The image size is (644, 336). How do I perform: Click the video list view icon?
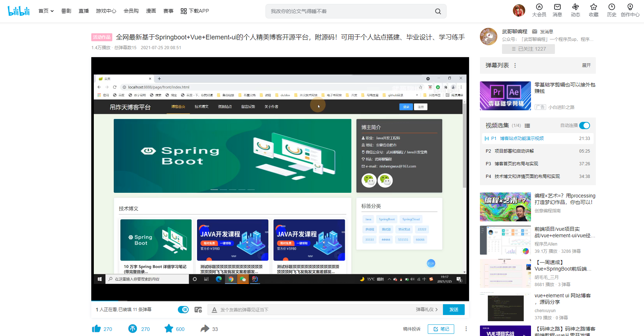(527, 126)
